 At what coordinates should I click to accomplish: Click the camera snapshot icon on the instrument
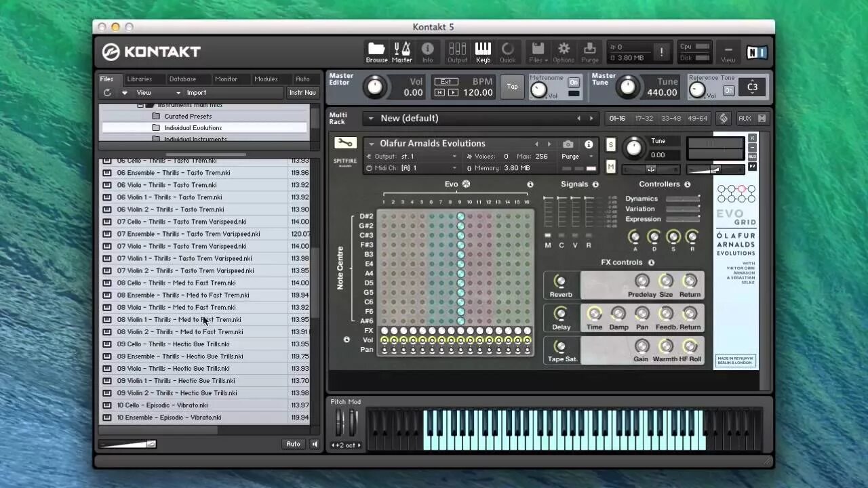coord(568,143)
